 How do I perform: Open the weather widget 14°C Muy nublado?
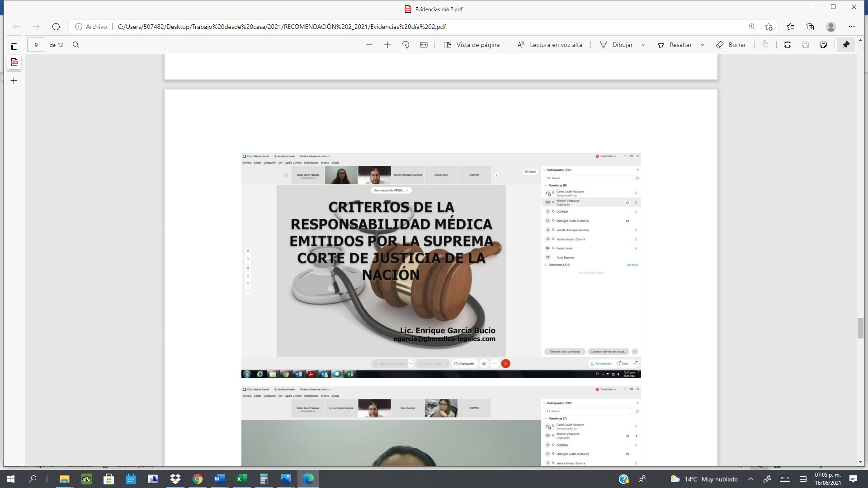(x=704, y=479)
